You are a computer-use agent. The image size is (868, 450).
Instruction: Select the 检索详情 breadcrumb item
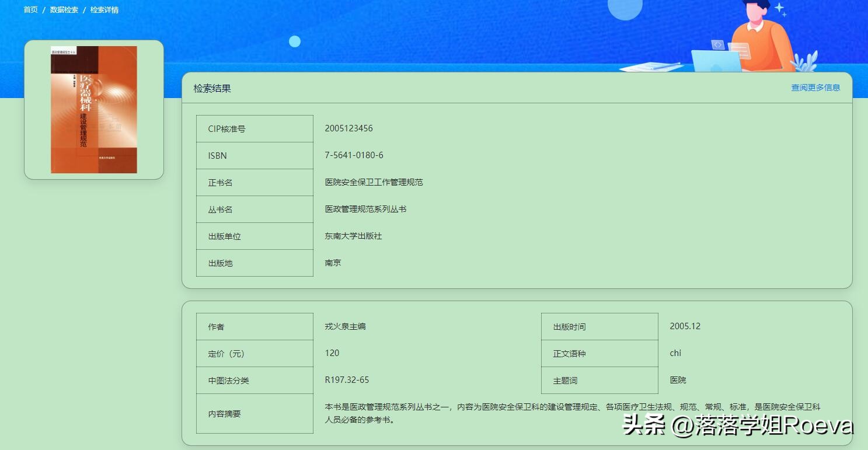(104, 9)
